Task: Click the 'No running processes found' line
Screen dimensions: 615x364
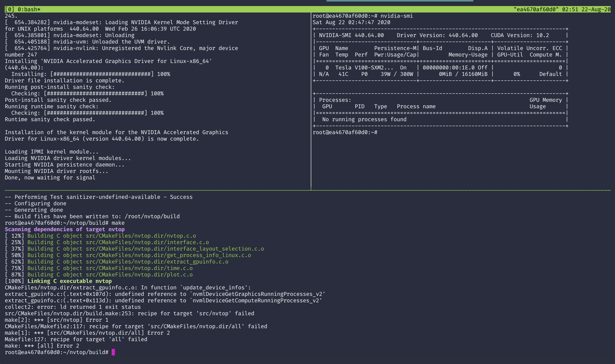Action: (364, 119)
